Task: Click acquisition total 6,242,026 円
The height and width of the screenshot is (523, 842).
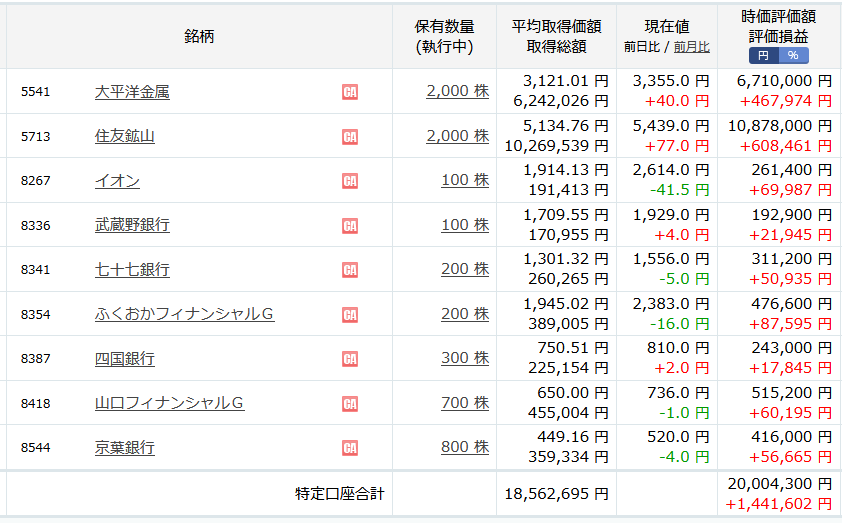Action: pyautogui.click(x=561, y=101)
